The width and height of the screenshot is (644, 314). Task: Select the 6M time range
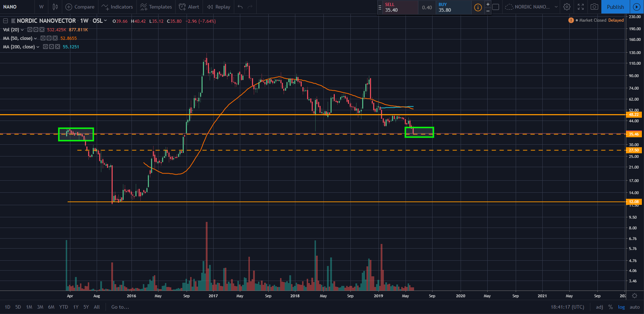click(x=51, y=307)
